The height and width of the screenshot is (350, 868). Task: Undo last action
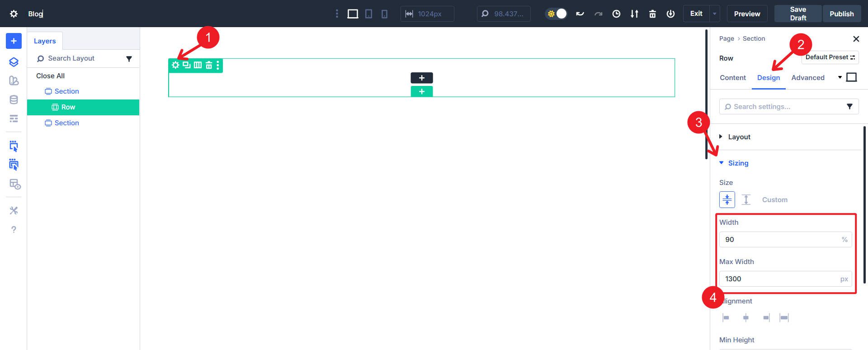[x=580, y=14]
